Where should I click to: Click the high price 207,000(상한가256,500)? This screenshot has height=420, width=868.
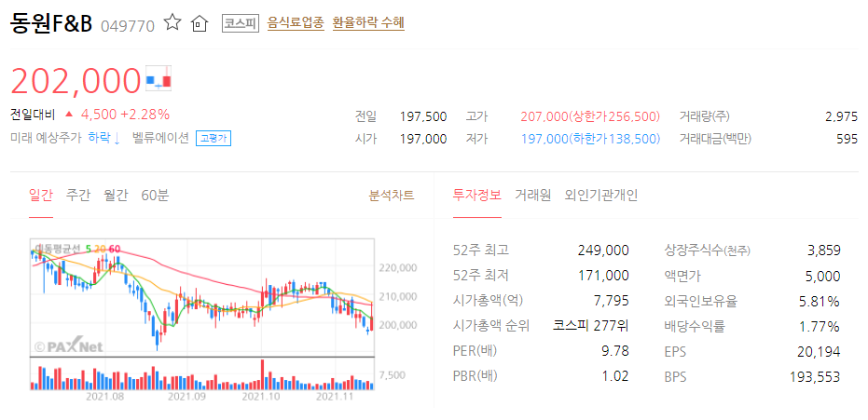pyautogui.click(x=590, y=116)
